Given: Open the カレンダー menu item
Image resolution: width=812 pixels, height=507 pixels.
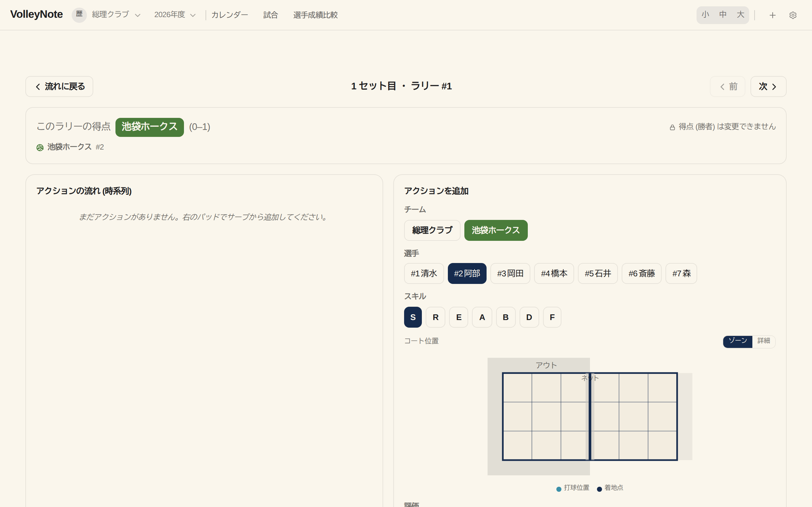Looking at the screenshot, I should click(230, 15).
